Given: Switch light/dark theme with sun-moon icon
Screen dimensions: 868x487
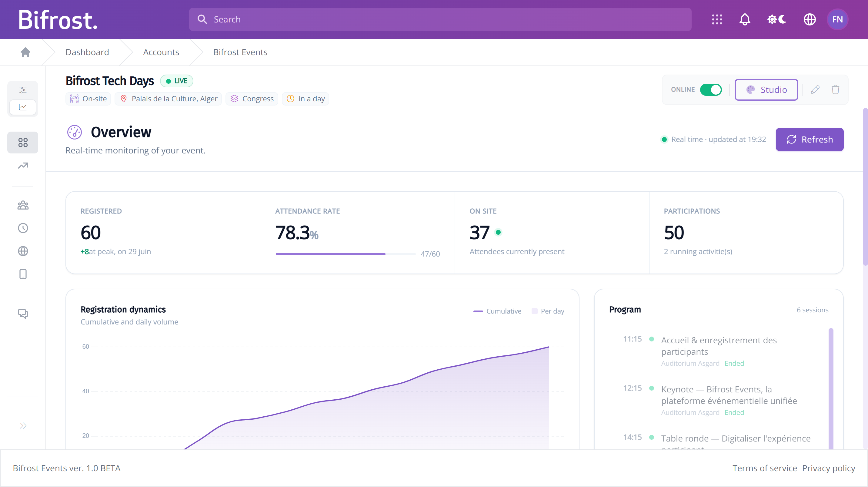Looking at the screenshot, I should pos(777,19).
